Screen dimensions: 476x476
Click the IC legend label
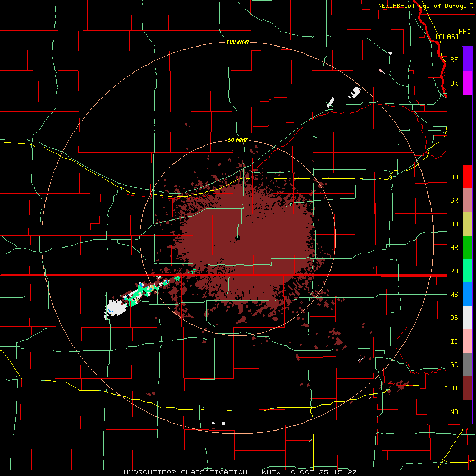tap(454, 341)
